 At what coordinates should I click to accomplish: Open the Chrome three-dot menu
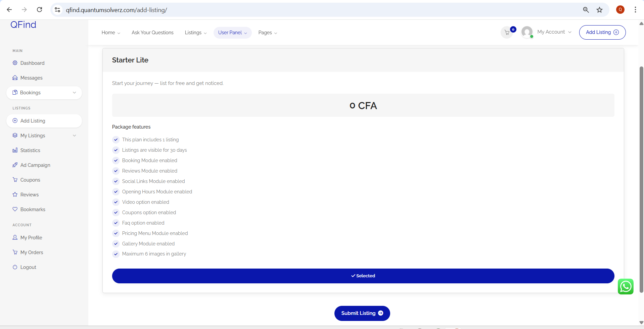[635, 10]
